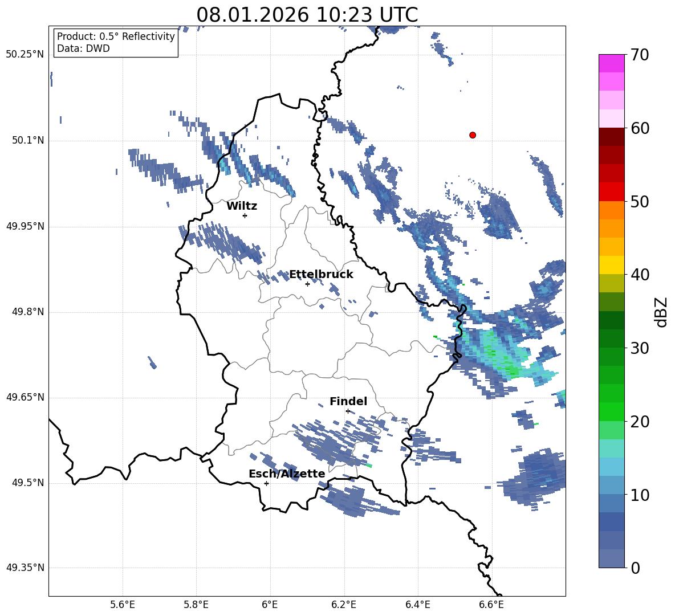Click the 6°E longitude label
Viewport: 675px width, 616px height.
270,605
